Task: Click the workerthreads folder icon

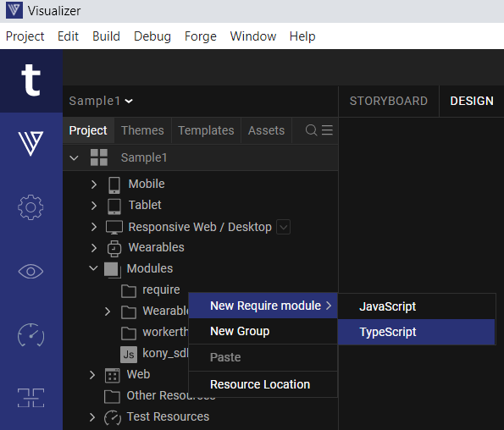Action: pos(129,334)
